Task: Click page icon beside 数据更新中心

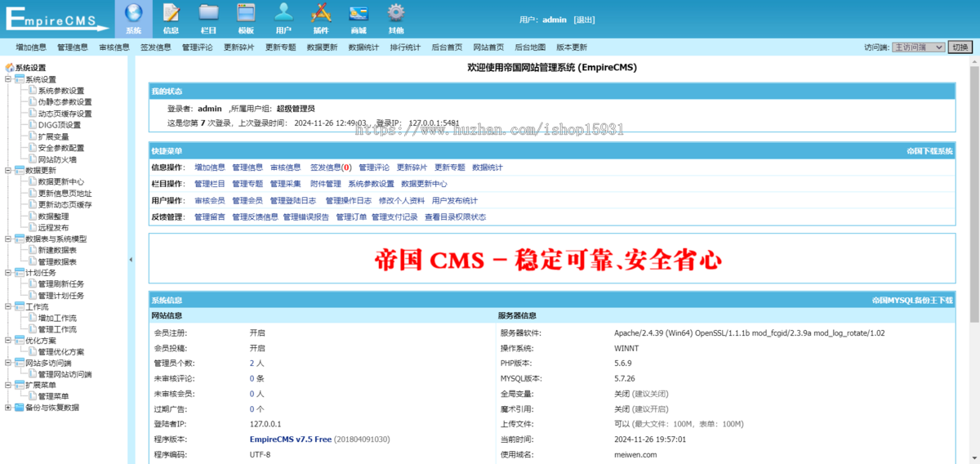Action: tap(33, 182)
